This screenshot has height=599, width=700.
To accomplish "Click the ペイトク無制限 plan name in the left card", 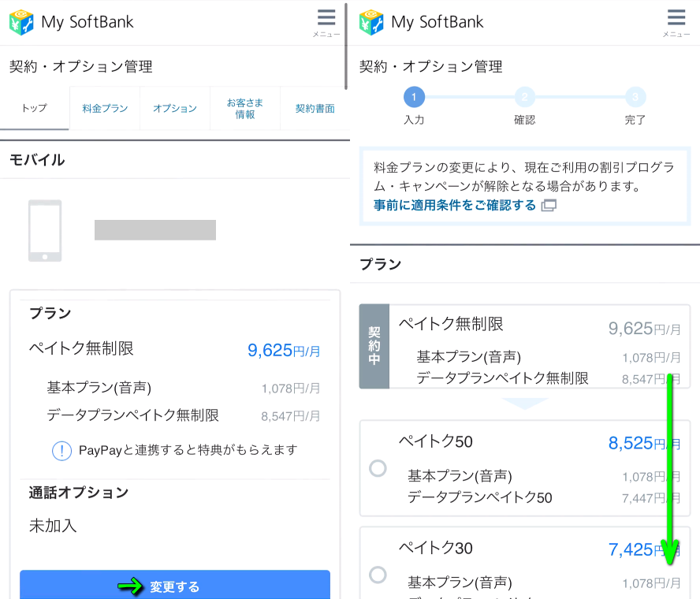I will point(81,348).
